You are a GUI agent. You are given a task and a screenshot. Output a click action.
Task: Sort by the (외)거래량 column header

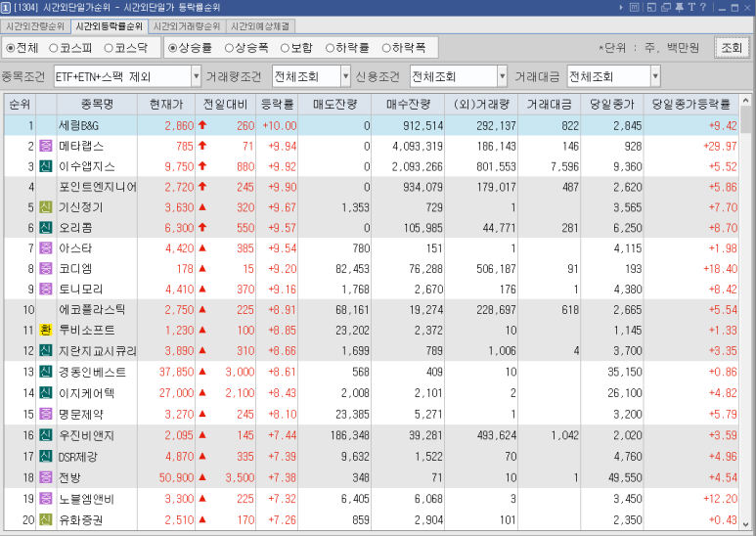click(x=481, y=104)
